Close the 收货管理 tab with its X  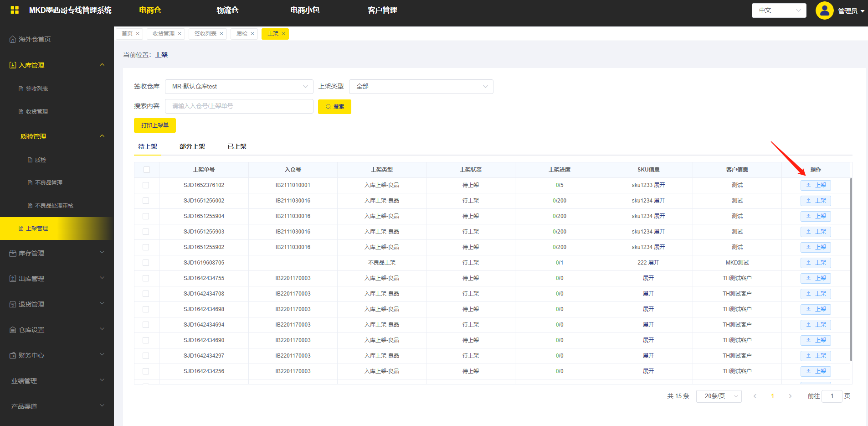click(180, 34)
